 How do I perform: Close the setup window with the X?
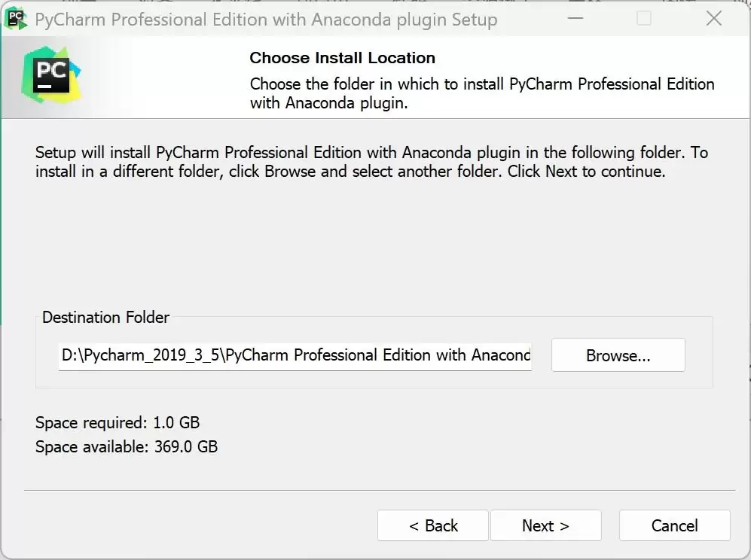pyautogui.click(x=713, y=19)
